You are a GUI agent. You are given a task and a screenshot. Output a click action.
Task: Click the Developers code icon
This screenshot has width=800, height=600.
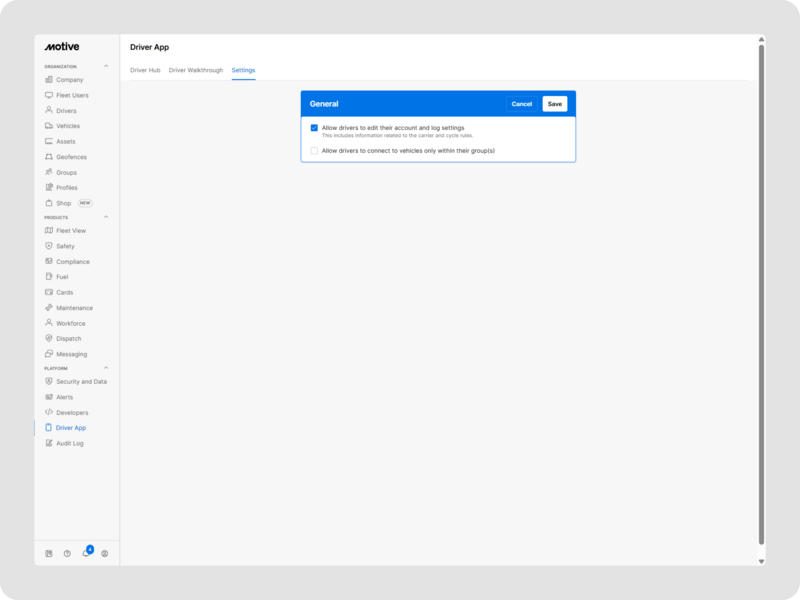click(x=49, y=412)
